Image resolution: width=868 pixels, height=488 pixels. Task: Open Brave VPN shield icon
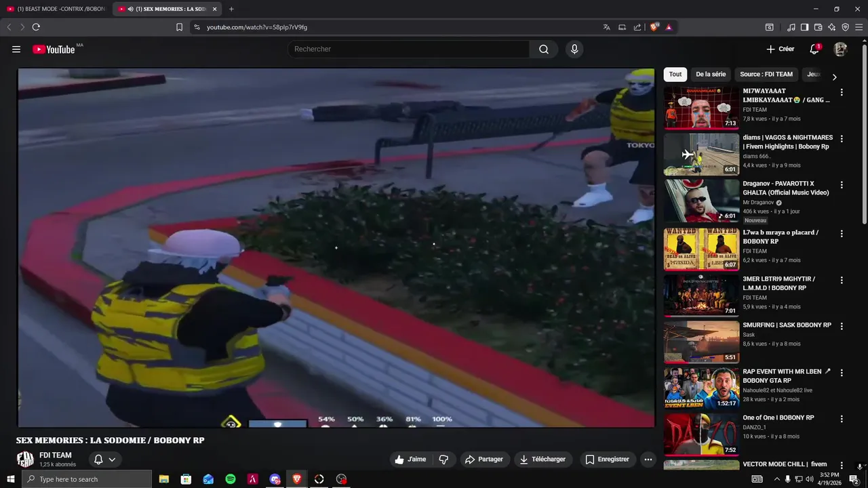click(x=845, y=27)
